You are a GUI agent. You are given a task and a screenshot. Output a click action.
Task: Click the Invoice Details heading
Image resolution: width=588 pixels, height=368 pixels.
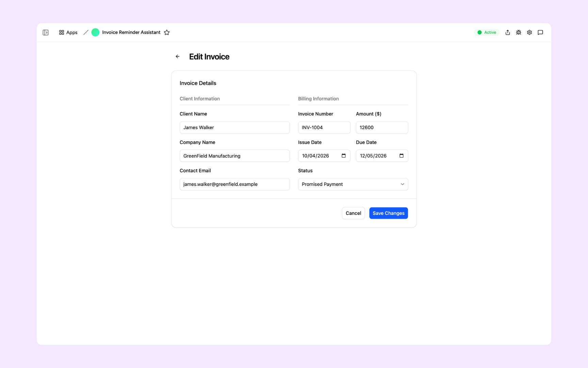(x=198, y=83)
